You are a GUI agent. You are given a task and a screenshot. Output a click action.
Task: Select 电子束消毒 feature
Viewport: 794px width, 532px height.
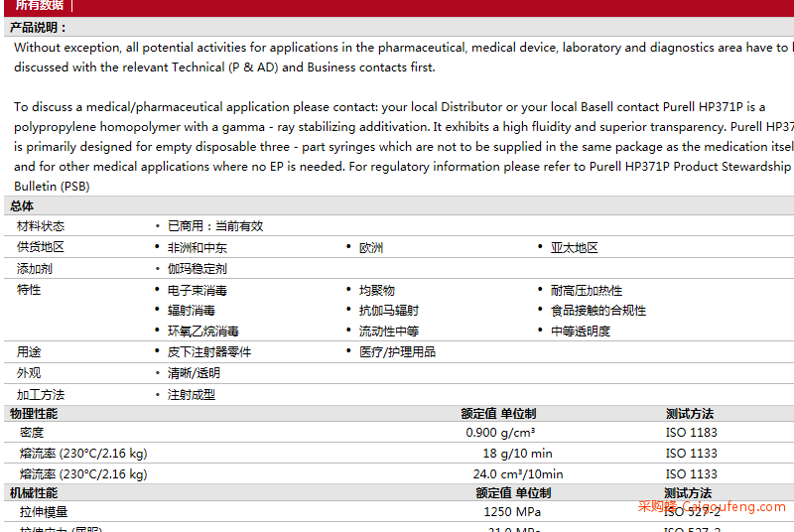tap(197, 290)
